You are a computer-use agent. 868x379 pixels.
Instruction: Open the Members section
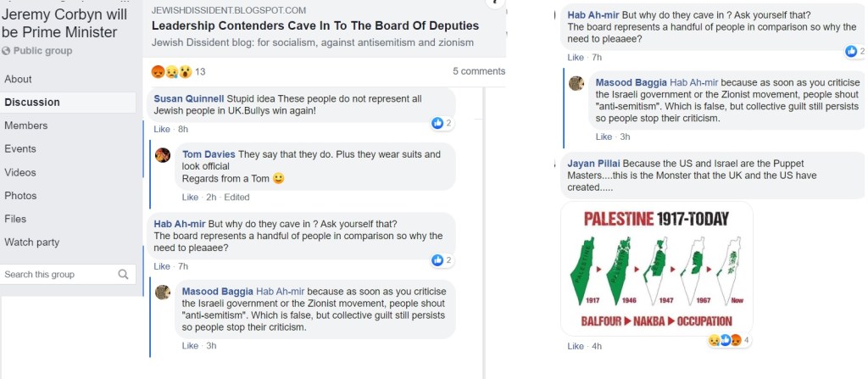pyautogui.click(x=26, y=125)
